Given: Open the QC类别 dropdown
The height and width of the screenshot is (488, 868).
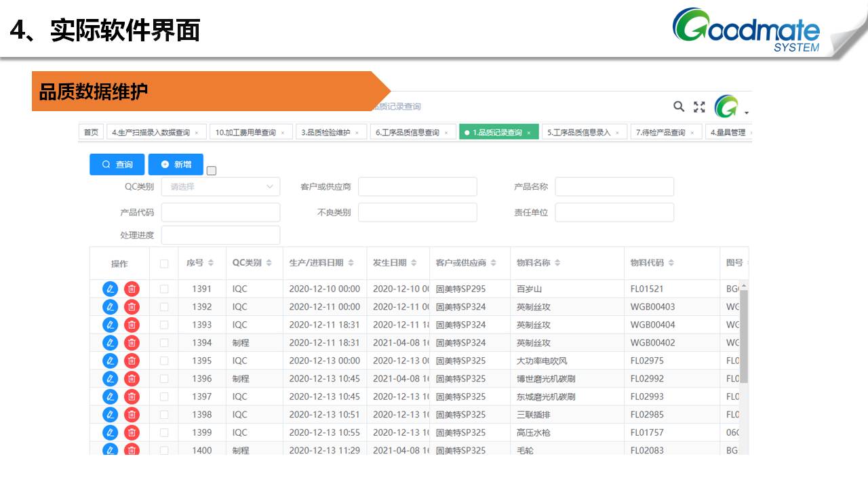Looking at the screenshot, I should point(220,186).
